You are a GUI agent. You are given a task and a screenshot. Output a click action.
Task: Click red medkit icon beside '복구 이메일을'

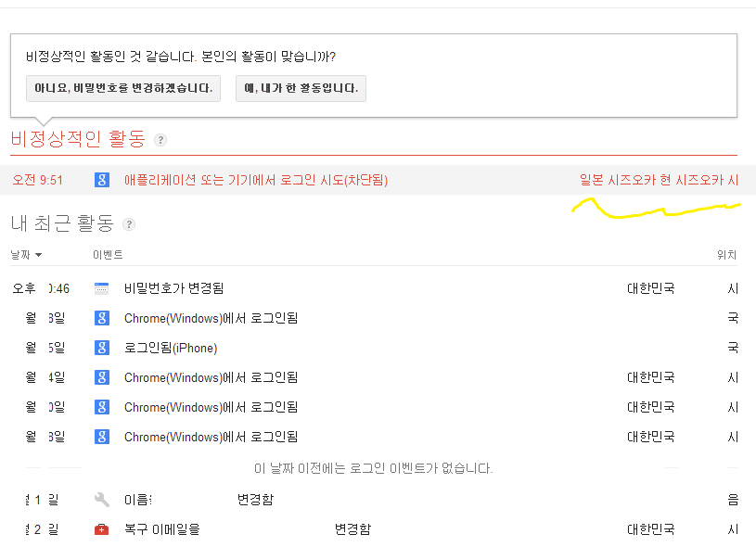tap(101, 529)
